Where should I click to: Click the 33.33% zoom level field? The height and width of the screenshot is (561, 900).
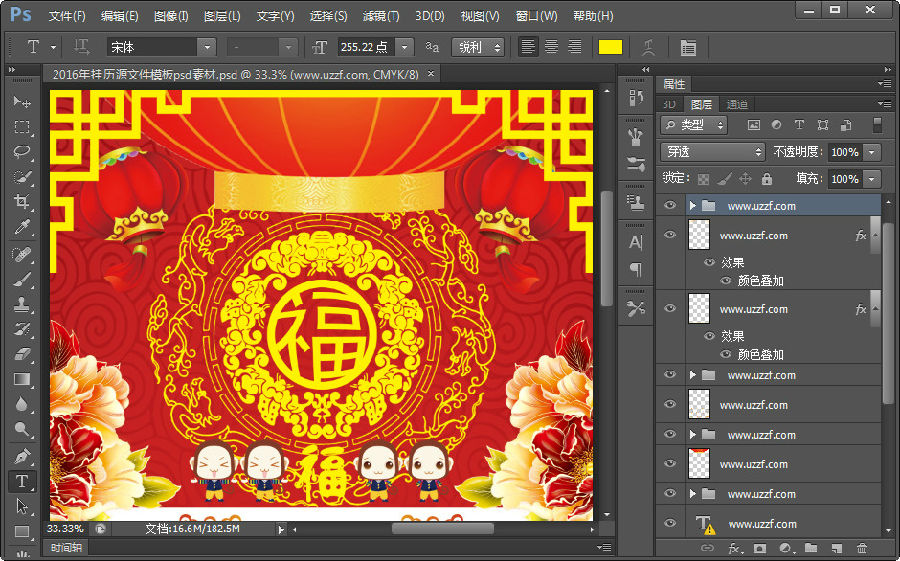pyautogui.click(x=65, y=528)
